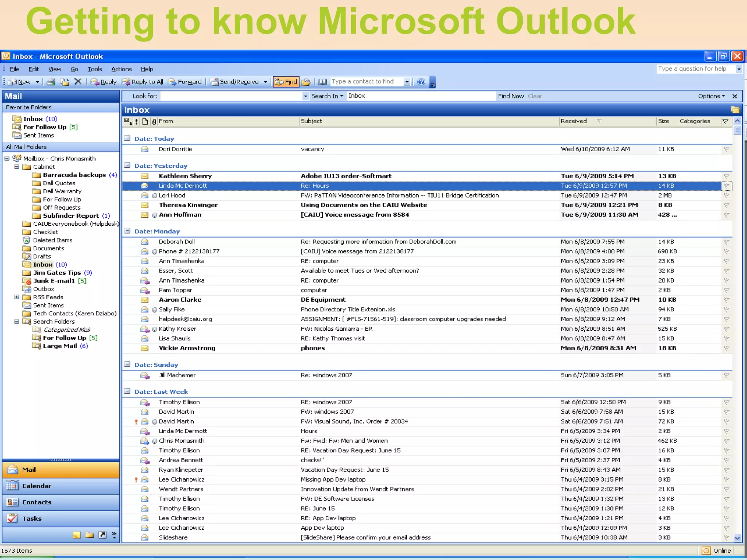This screenshot has height=560, width=747.
Task: Click the Look for search input field
Action: click(x=232, y=96)
